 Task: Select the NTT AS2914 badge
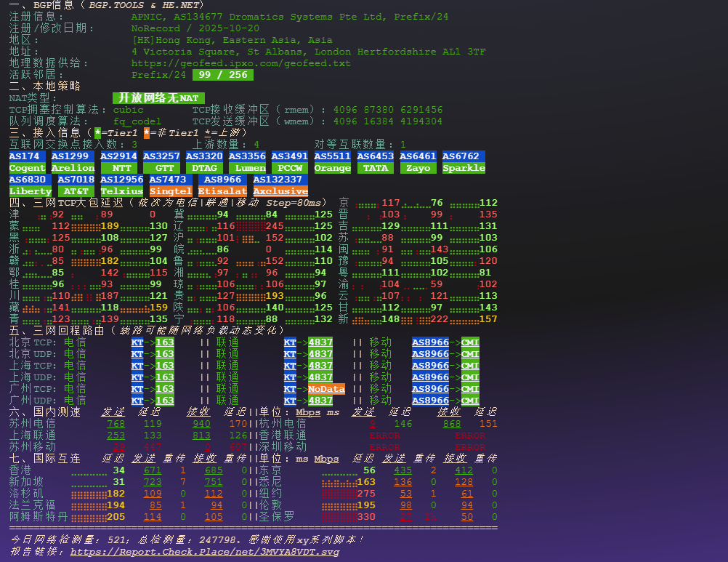point(119,161)
